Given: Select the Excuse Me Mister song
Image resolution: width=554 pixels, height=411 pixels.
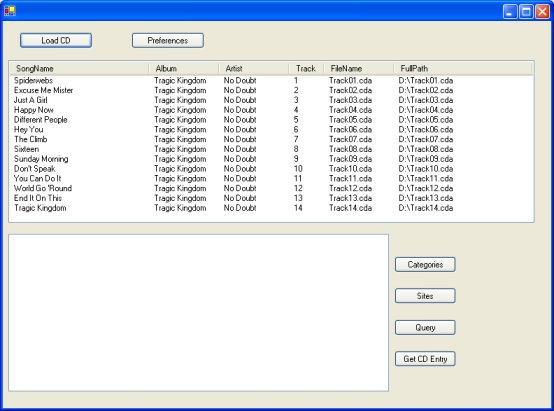Looking at the screenshot, I should 43,90.
